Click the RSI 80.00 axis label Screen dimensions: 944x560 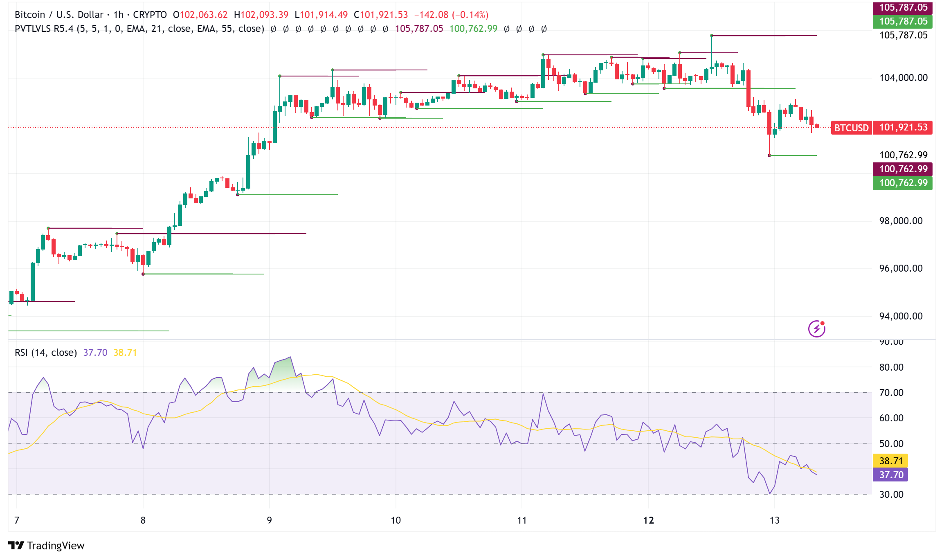click(892, 367)
